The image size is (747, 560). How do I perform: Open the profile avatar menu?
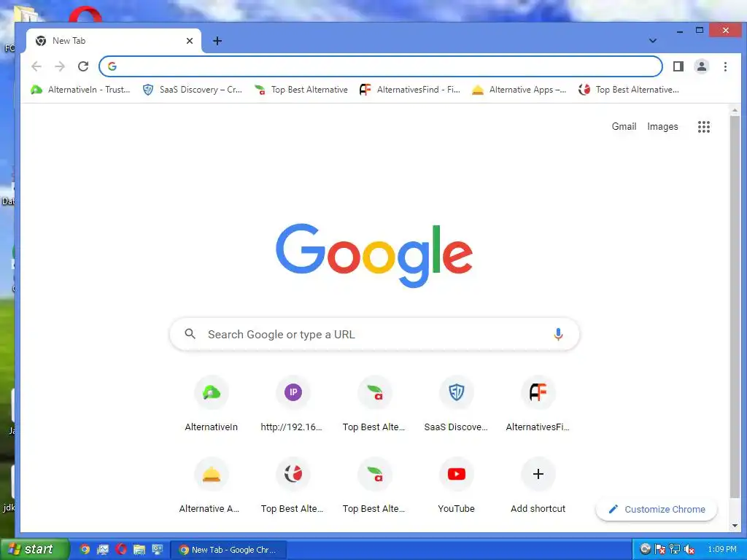point(702,66)
